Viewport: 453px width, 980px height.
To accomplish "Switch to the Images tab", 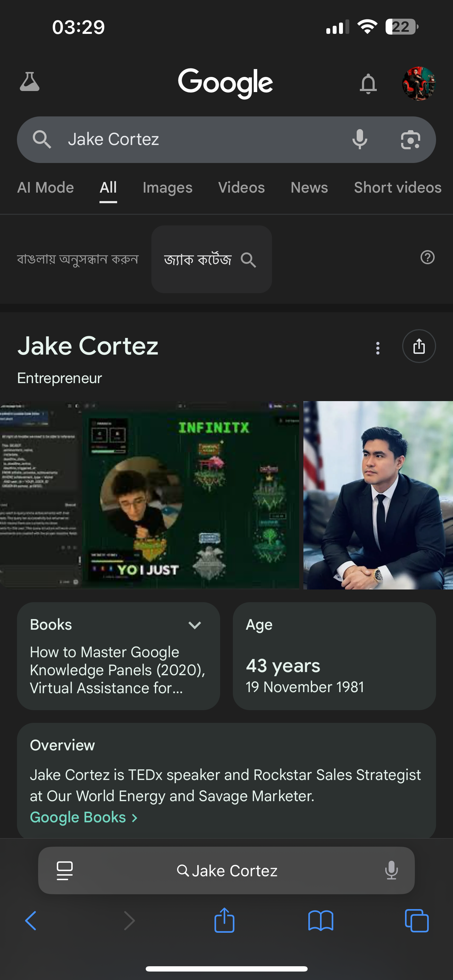I will (167, 188).
